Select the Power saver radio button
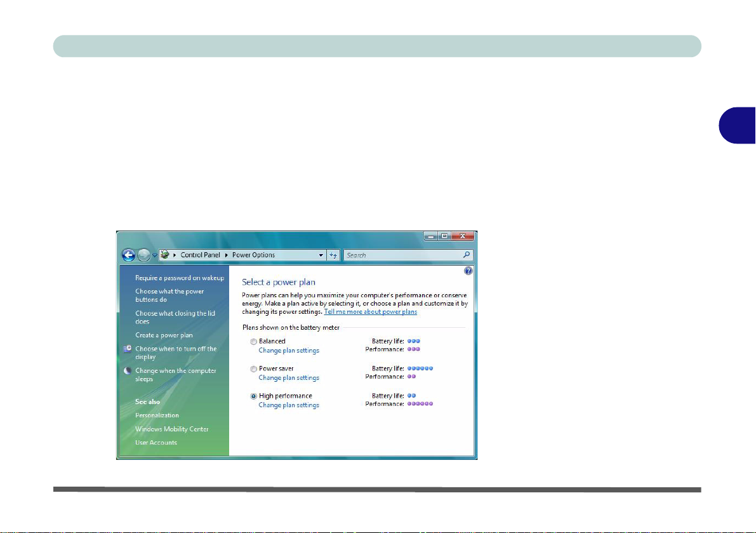756x533 pixels. click(x=254, y=369)
